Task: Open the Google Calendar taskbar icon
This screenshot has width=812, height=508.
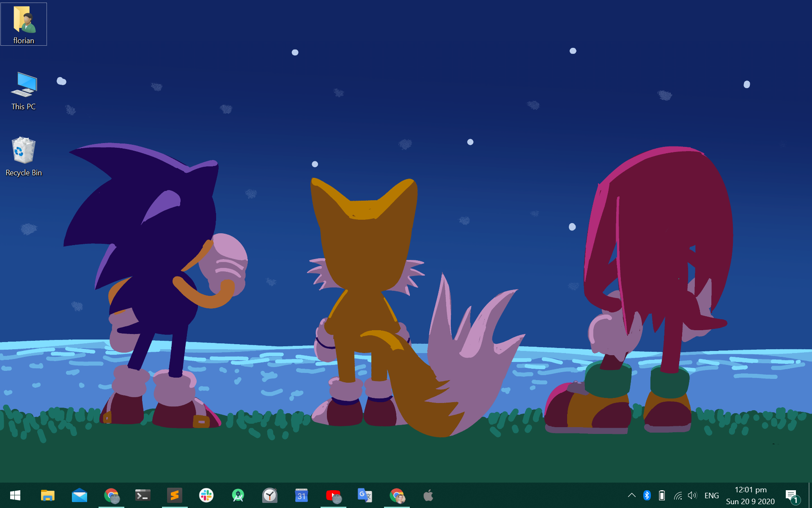Action: (301, 495)
